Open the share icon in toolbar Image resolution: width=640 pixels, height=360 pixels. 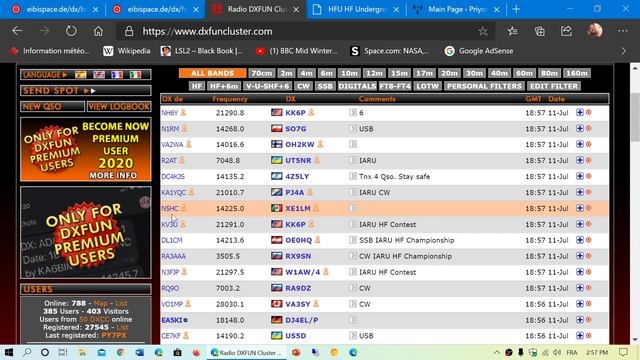pyautogui.click(x=567, y=31)
